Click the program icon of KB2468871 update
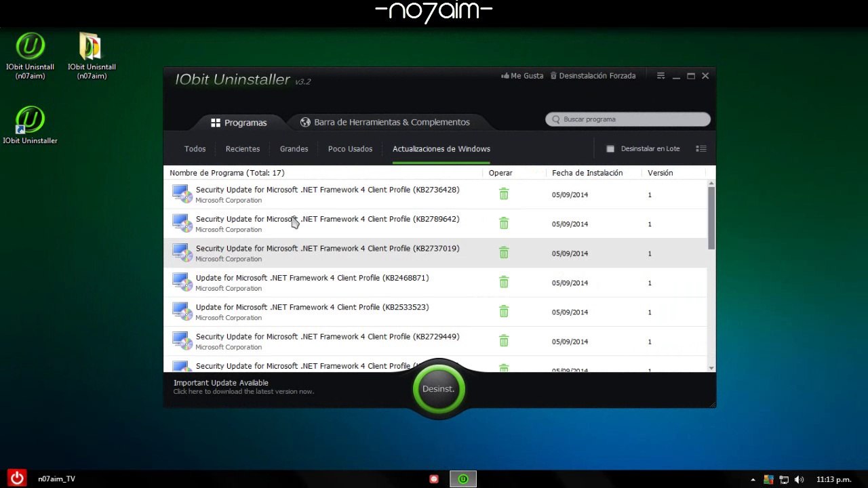 coord(182,282)
